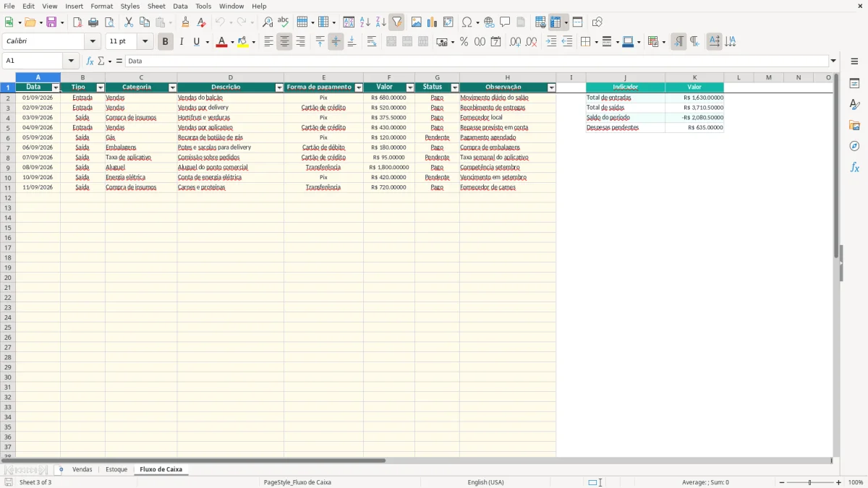Switch to the Estoque sheet tab
Screen dimensions: 868x488
pos(116,469)
